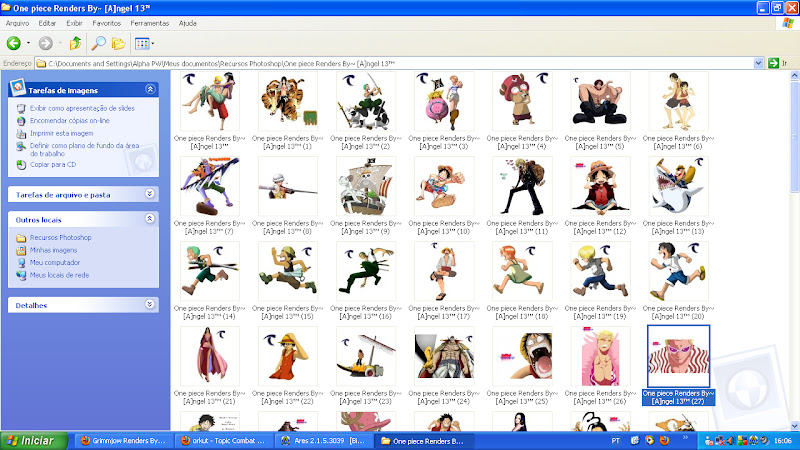Select thumbnail (24) of Whitebeard
The width and height of the screenshot is (800, 450).
point(444,357)
